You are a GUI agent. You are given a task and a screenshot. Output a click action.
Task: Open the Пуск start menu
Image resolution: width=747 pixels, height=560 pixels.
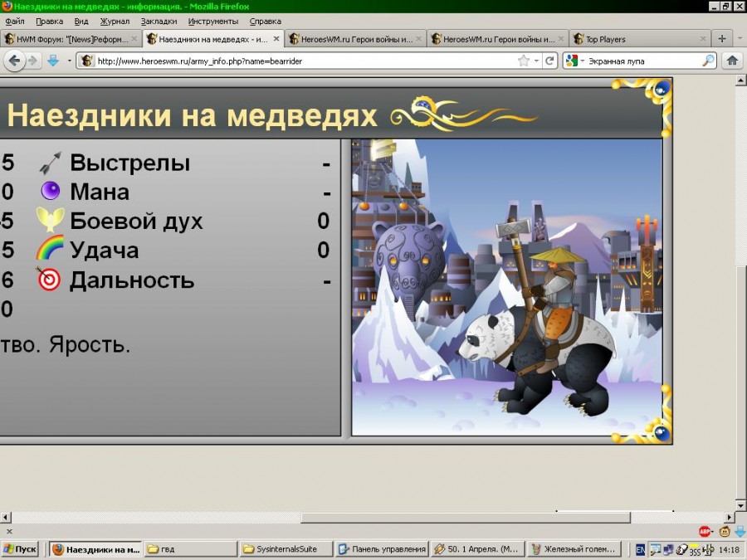[x=20, y=549]
